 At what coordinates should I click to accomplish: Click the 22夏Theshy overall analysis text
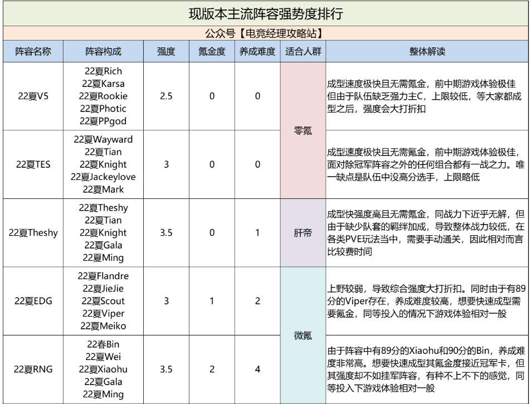[x=426, y=233]
